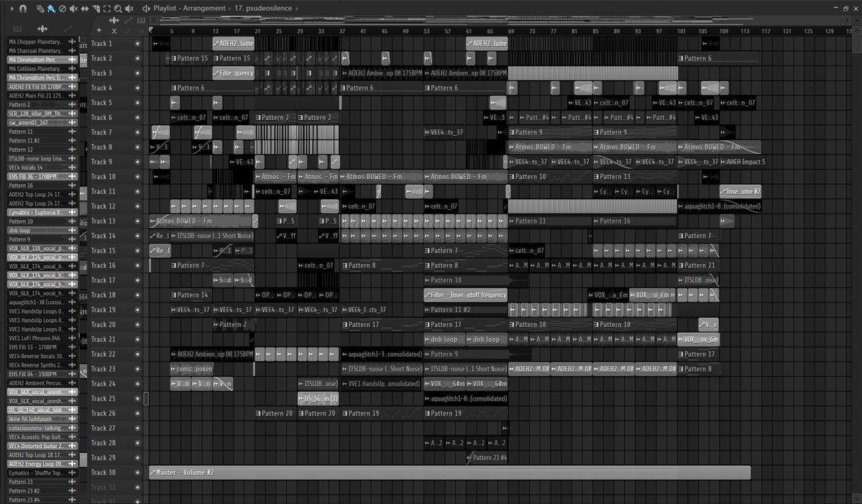
Task: Show pattern clips in the picker
Action: tap(17, 29)
